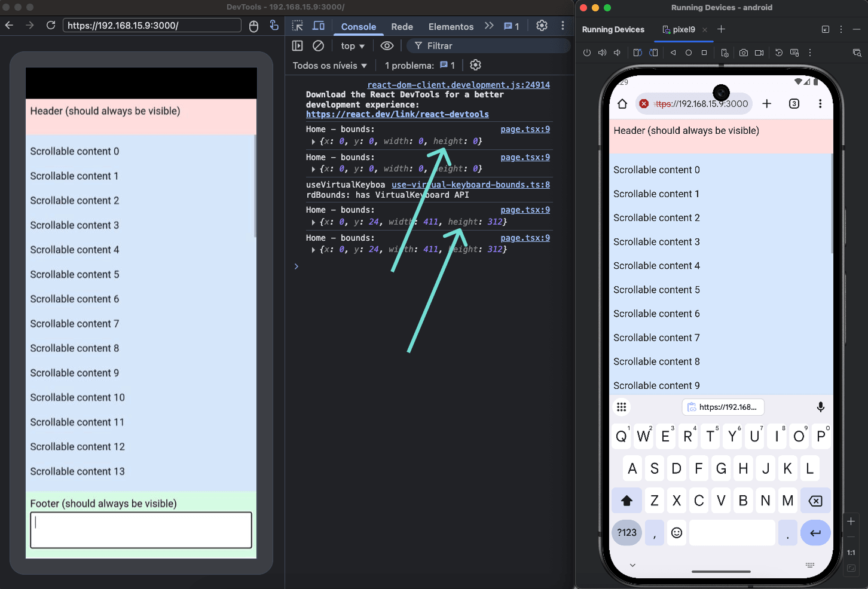This screenshot has width=868, height=589.
Task: Open phone Chrome tab switcher showing 3
Action: (x=794, y=104)
